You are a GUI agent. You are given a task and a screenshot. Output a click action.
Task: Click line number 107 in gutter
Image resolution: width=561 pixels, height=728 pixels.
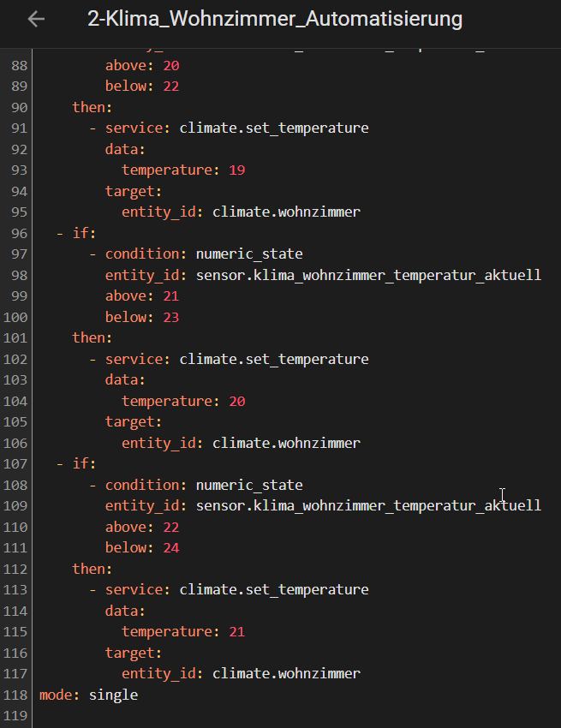tap(15, 464)
